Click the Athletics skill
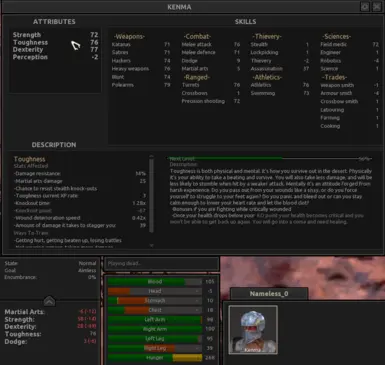 [x=280, y=85]
